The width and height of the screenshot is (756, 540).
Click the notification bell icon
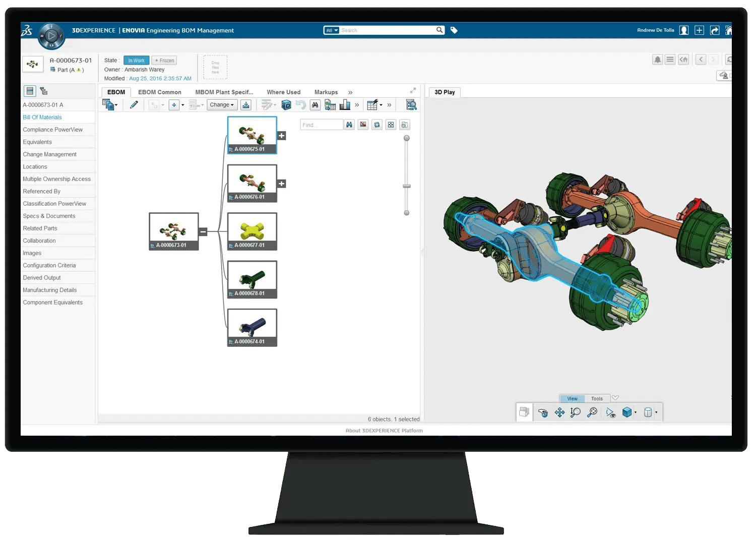pyautogui.click(x=657, y=59)
